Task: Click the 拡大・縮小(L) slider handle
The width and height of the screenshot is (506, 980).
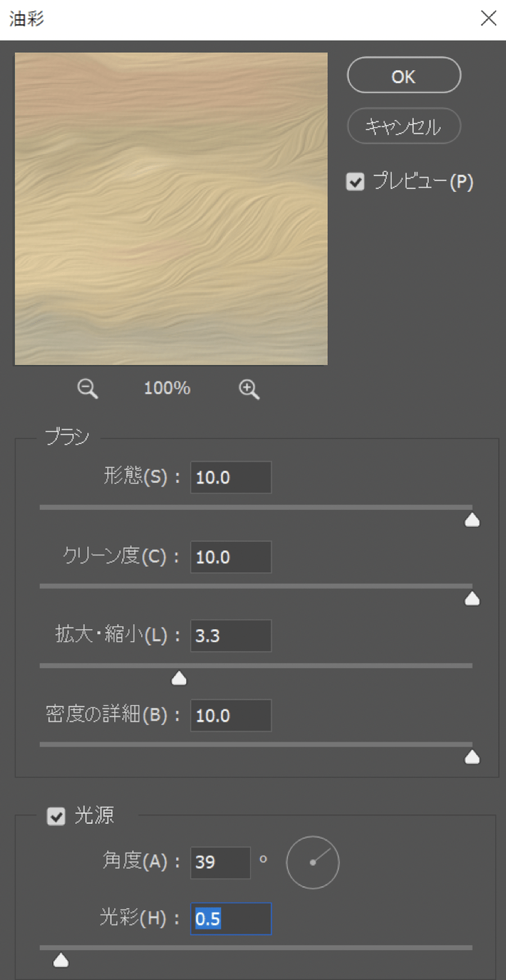Action: [x=179, y=678]
